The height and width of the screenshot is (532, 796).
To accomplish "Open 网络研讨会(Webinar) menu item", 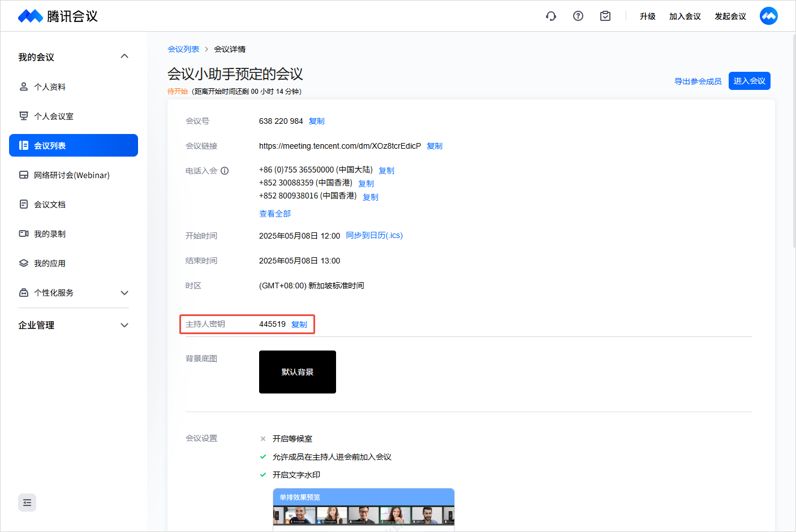I will pyautogui.click(x=74, y=175).
